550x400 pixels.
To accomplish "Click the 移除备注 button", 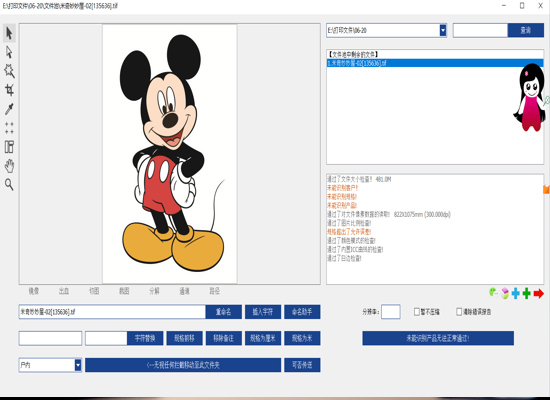I will pyautogui.click(x=223, y=338).
